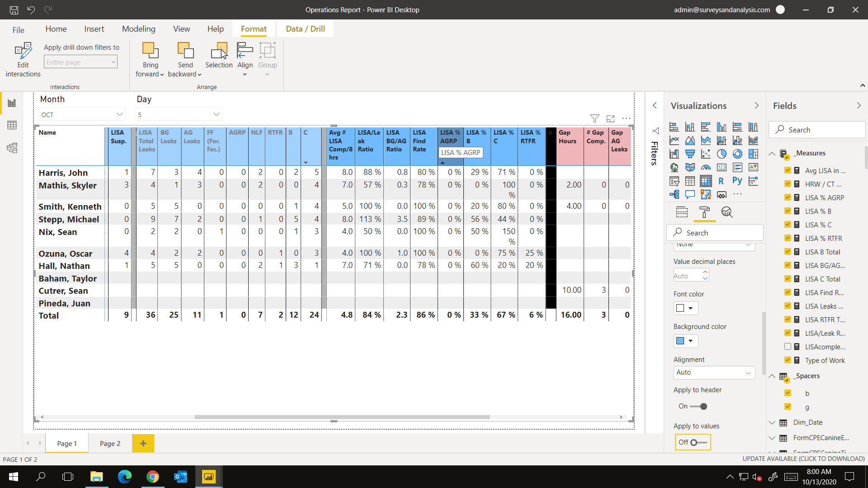Collapse the _Measures table
Viewport: 868px width, 488px height.
click(772, 154)
